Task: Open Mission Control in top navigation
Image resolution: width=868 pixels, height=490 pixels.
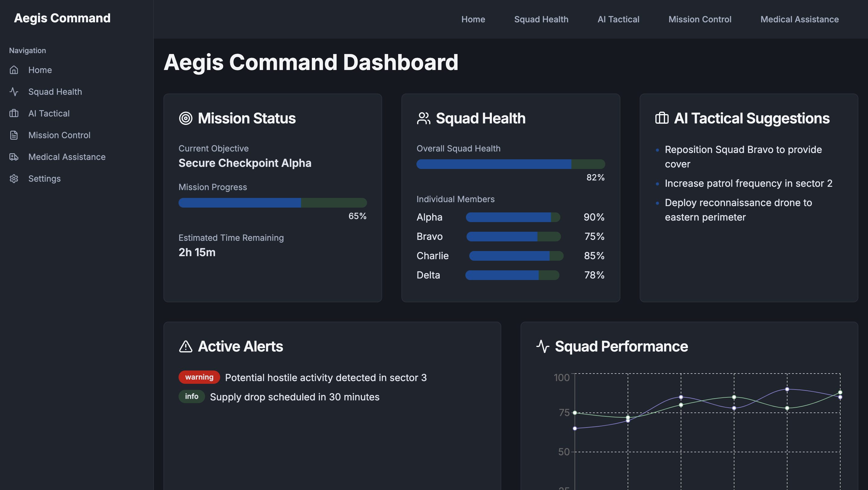Action: (x=699, y=19)
